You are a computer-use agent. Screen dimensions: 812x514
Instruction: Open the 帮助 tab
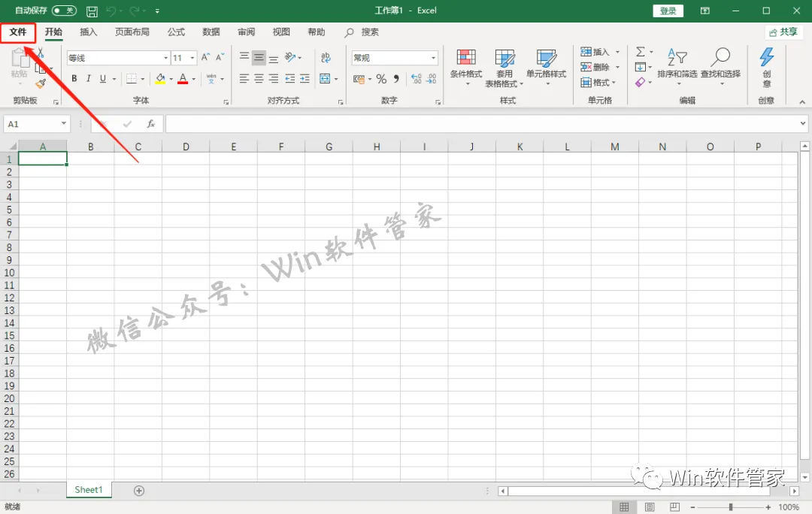(x=317, y=32)
